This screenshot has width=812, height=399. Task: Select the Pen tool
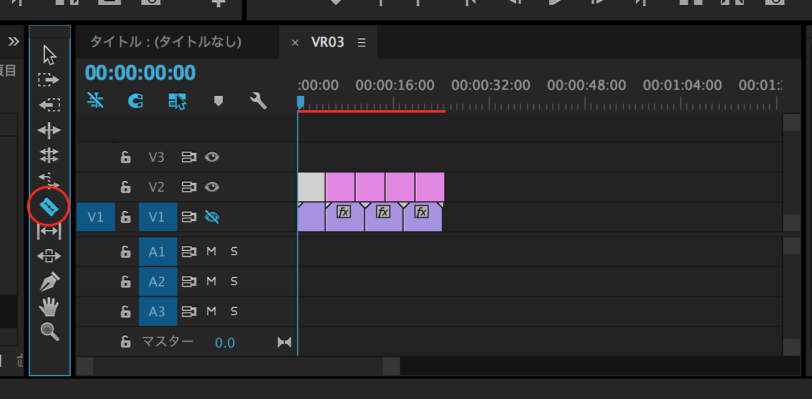(x=50, y=282)
